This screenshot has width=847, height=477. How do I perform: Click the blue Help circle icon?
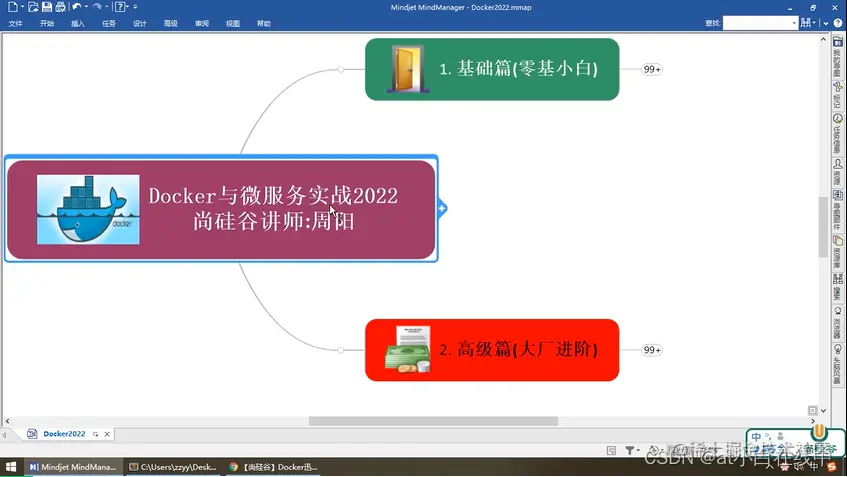pos(838,23)
